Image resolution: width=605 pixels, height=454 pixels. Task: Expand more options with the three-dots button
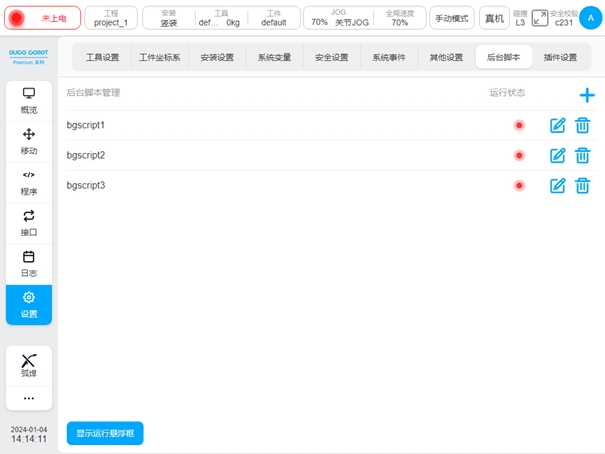click(x=29, y=398)
